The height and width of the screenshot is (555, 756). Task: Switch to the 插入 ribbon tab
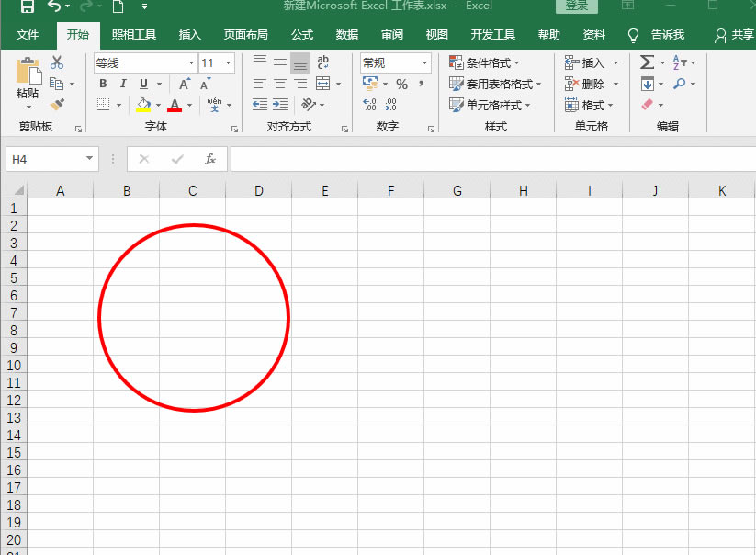click(189, 35)
